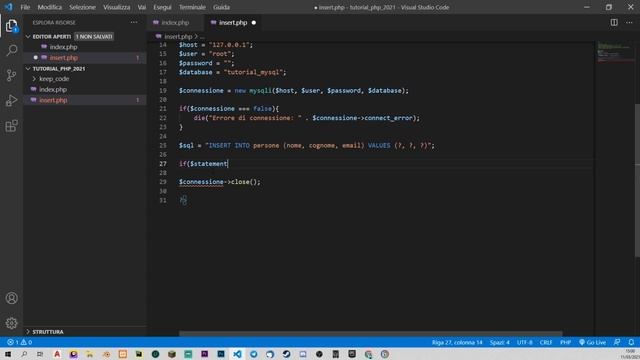
Task: Click line number 19 in gutter
Action: pos(163,91)
